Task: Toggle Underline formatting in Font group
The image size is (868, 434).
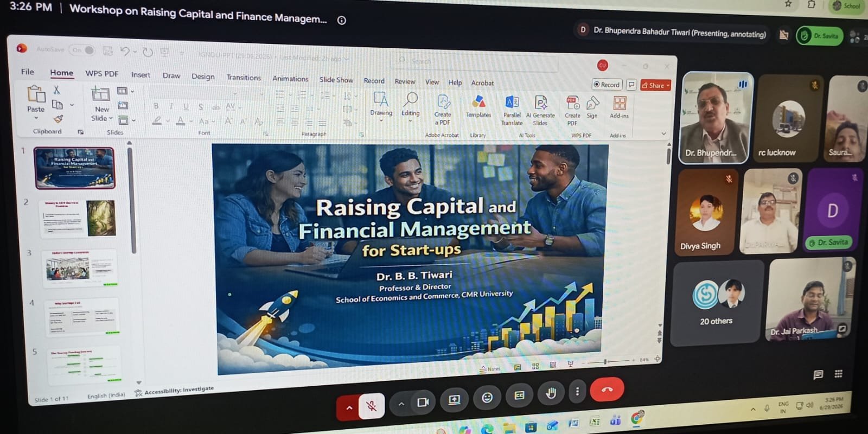Action: [186, 107]
